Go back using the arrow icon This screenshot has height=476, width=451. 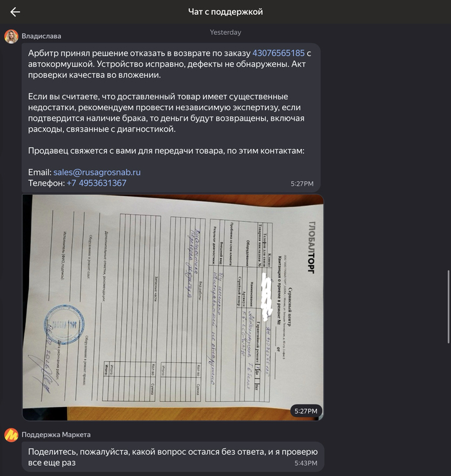15,12
